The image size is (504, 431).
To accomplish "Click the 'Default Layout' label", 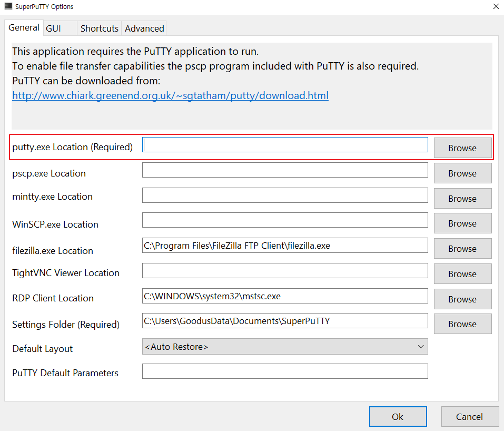I will coord(43,349).
